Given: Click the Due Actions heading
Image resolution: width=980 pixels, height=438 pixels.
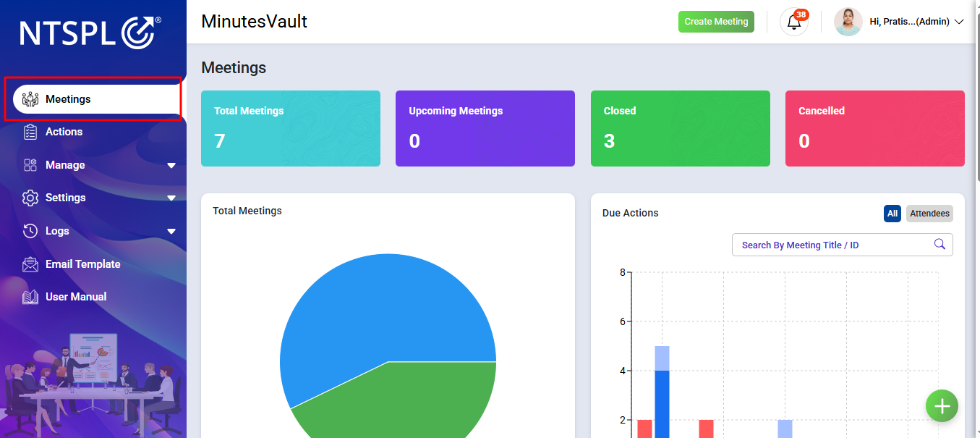Looking at the screenshot, I should click(631, 213).
